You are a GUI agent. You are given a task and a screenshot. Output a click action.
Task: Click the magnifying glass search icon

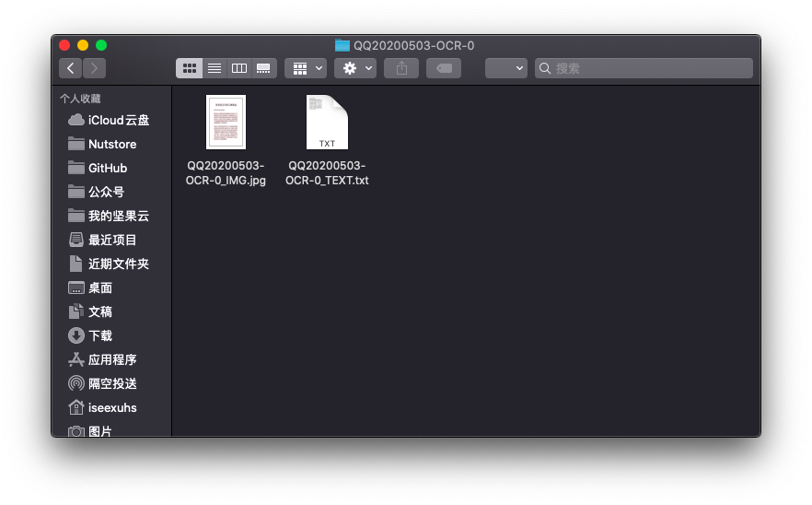[545, 68]
